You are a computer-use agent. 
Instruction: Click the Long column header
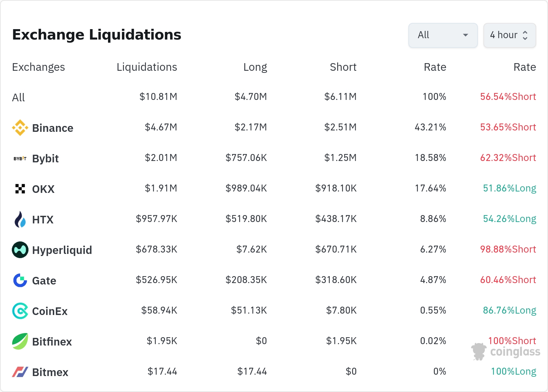pos(255,67)
